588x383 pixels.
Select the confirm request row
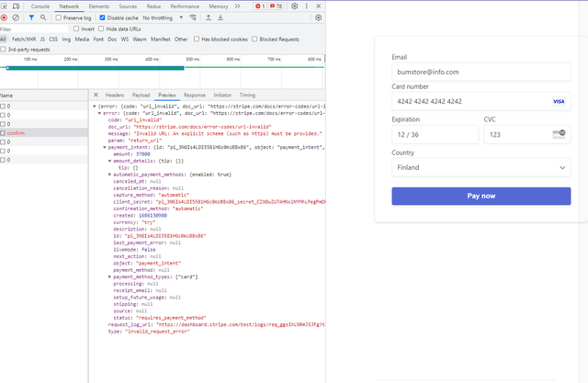(44, 133)
